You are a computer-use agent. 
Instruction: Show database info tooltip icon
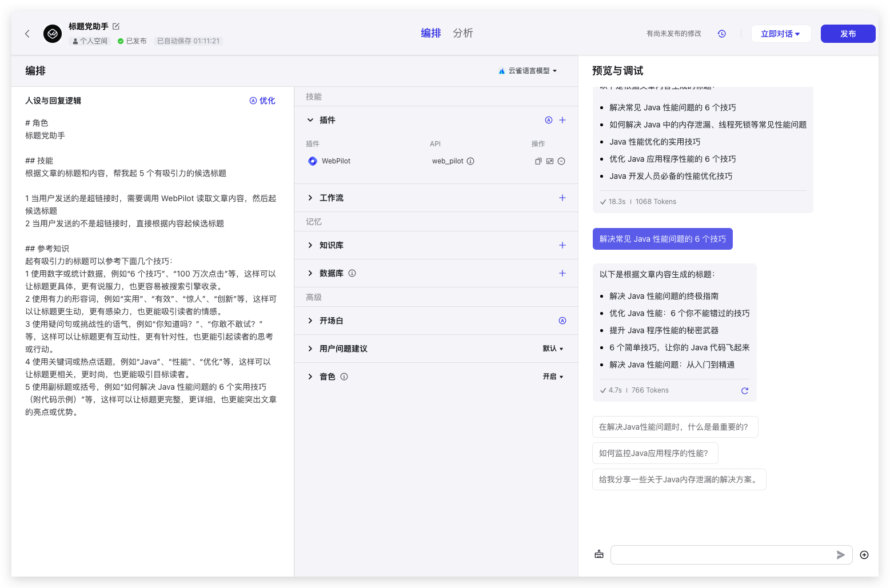(352, 273)
